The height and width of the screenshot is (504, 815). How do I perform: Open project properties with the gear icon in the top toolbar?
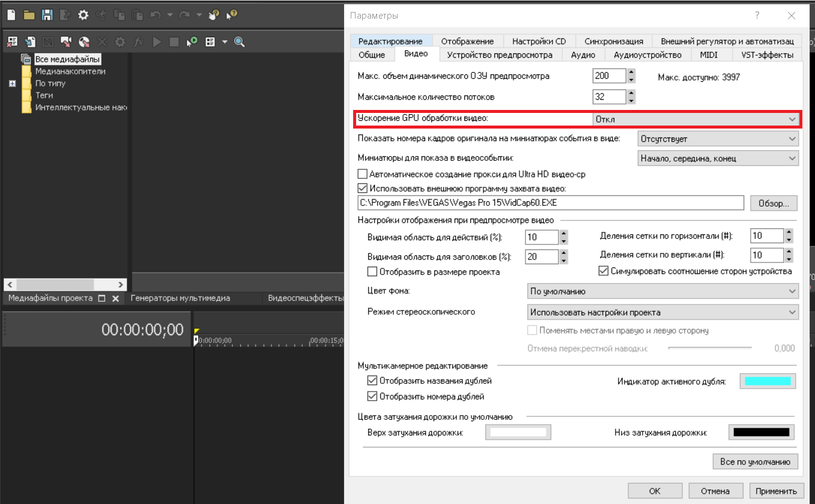[x=83, y=14]
